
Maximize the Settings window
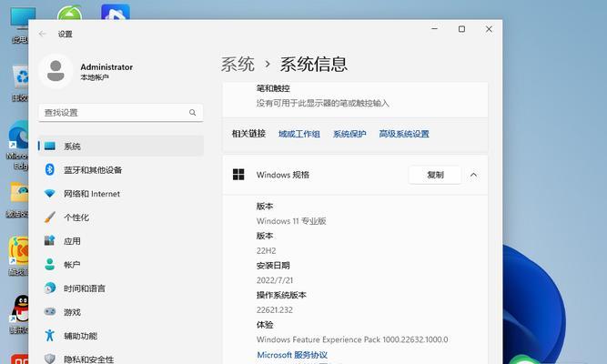pos(461,29)
